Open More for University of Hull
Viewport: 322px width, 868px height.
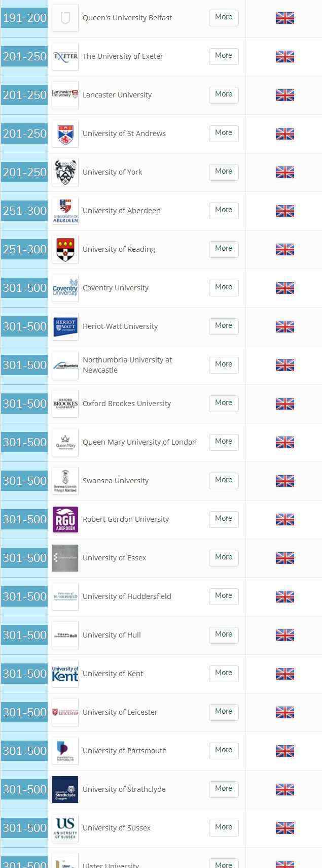(x=224, y=635)
